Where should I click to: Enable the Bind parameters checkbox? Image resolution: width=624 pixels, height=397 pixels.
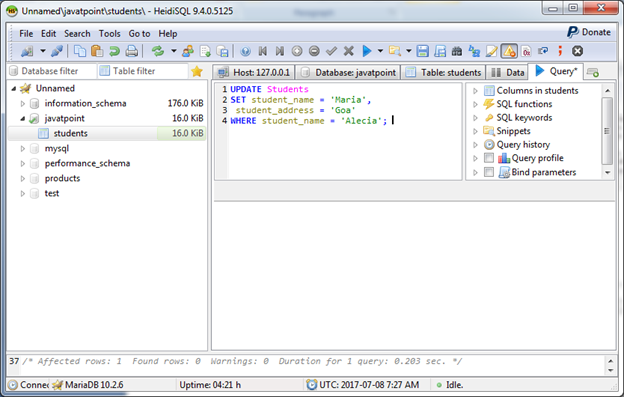coord(489,172)
